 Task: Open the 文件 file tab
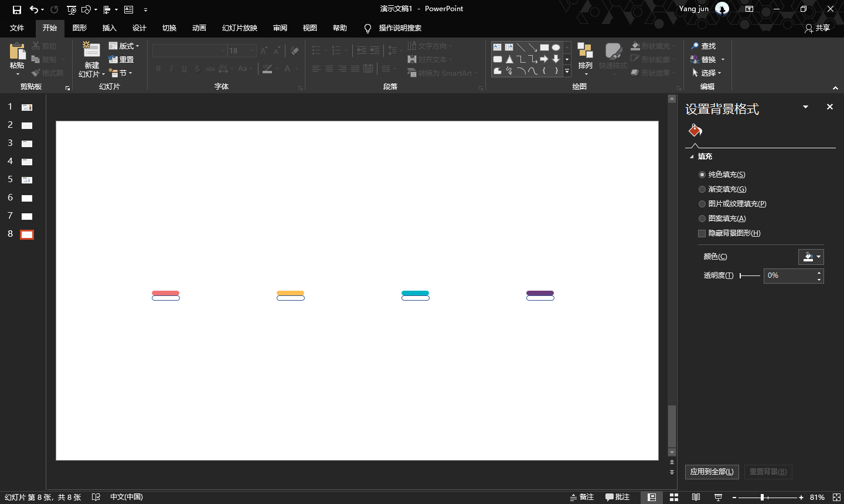click(17, 28)
